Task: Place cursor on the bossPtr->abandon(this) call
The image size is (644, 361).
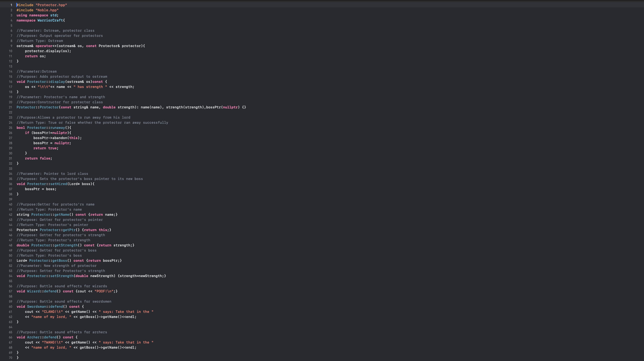Action: pos(57,138)
